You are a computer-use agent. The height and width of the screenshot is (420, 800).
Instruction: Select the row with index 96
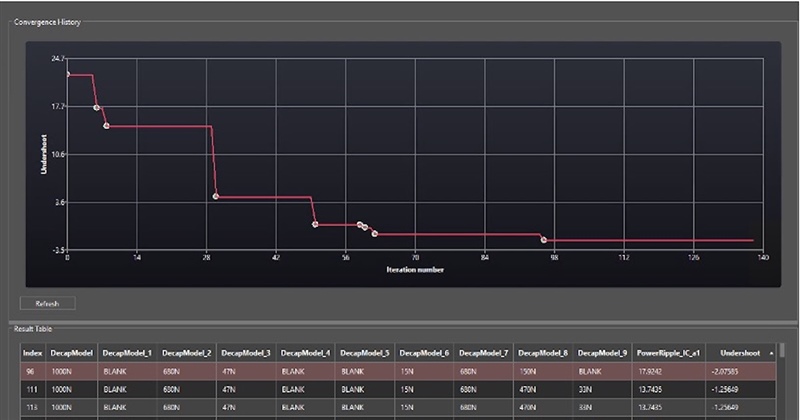click(x=34, y=370)
